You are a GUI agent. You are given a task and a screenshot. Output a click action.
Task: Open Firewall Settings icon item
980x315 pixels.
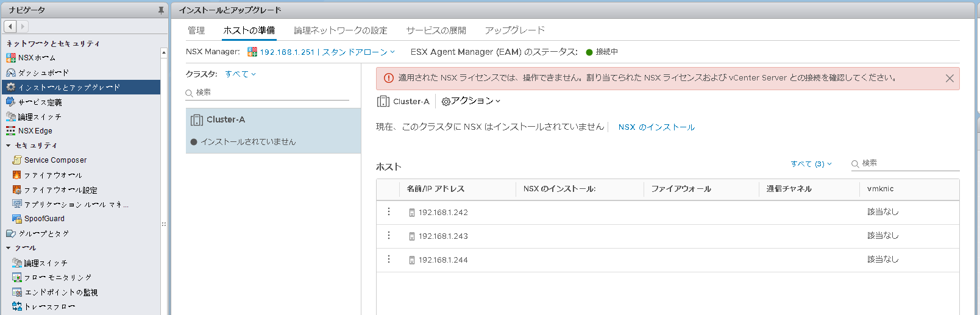(17, 189)
